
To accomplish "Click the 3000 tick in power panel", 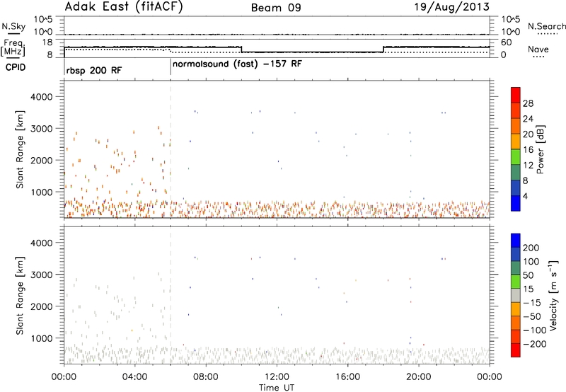I will pyautogui.click(x=41, y=129).
